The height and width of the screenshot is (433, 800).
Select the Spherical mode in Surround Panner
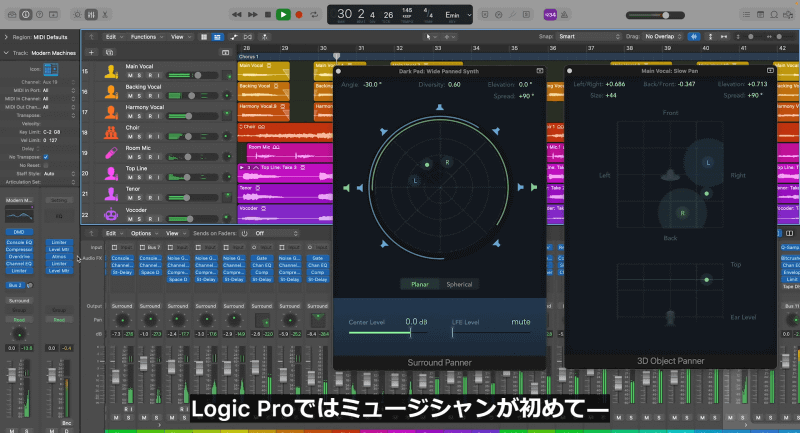tap(459, 285)
